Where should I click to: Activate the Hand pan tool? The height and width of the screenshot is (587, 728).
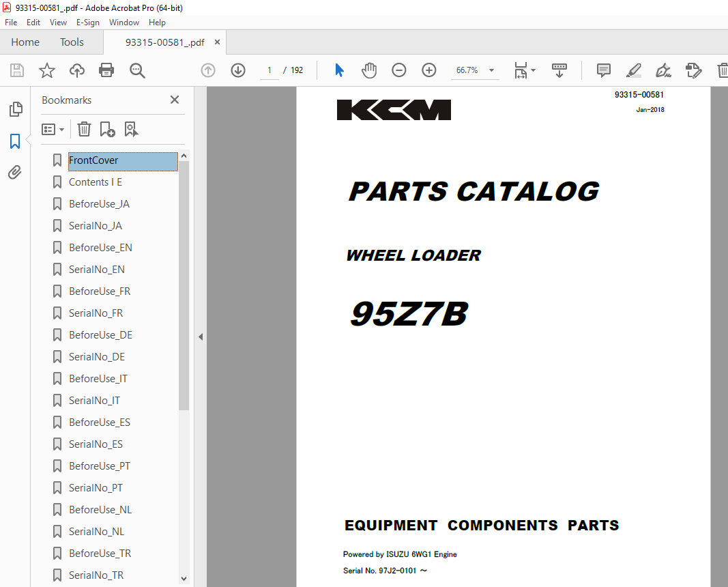pyautogui.click(x=369, y=70)
